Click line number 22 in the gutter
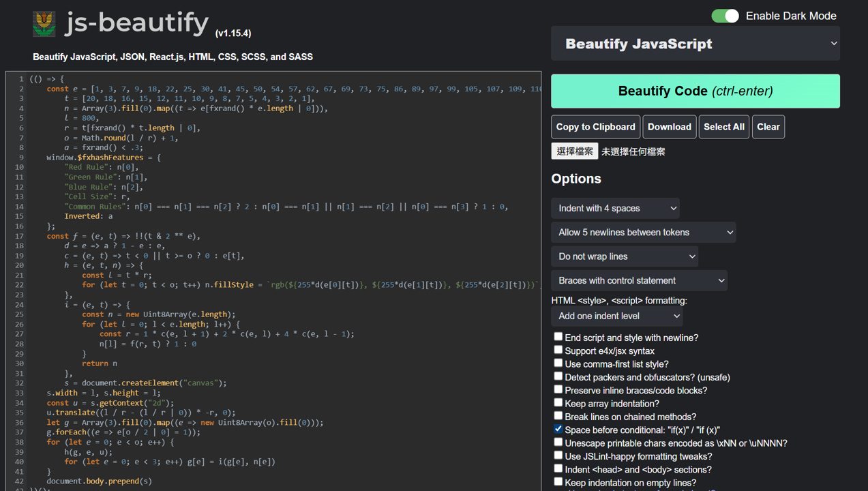The image size is (868, 491). coord(19,285)
